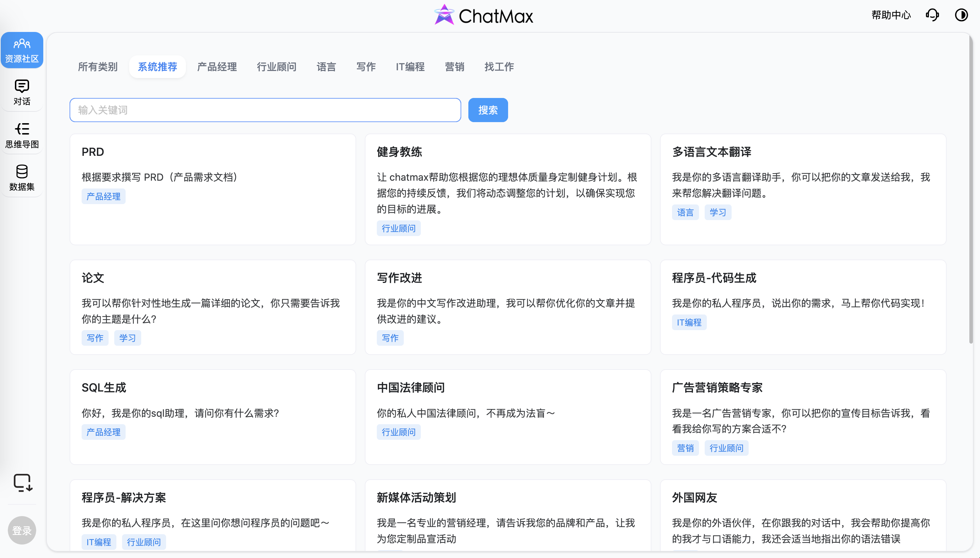980x558 pixels.
Task: Open the customer service headset icon
Action: coord(932,15)
